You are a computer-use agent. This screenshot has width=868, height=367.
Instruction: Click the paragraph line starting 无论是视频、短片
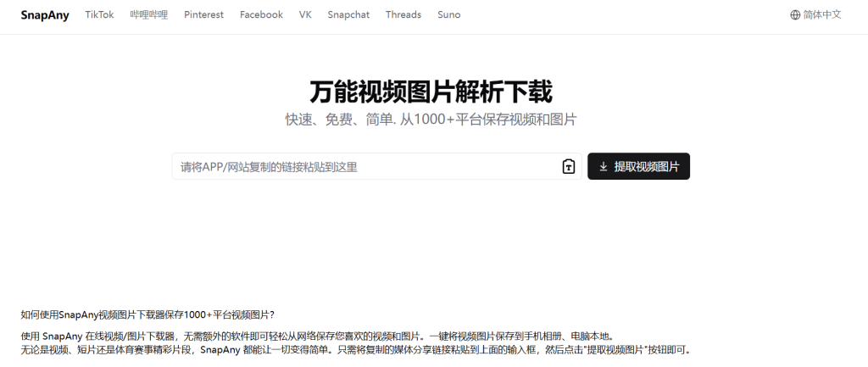click(x=356, y=350)
